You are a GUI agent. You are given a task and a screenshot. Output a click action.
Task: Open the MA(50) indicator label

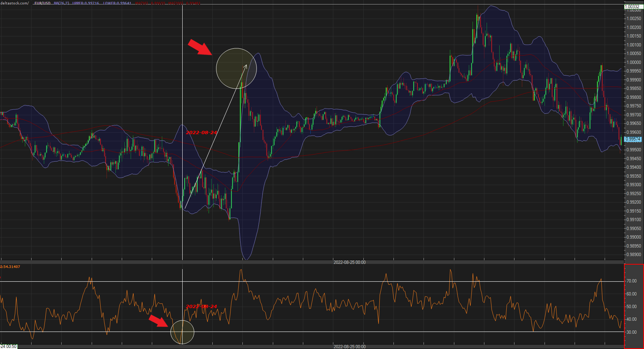click(x=141, y=3)
